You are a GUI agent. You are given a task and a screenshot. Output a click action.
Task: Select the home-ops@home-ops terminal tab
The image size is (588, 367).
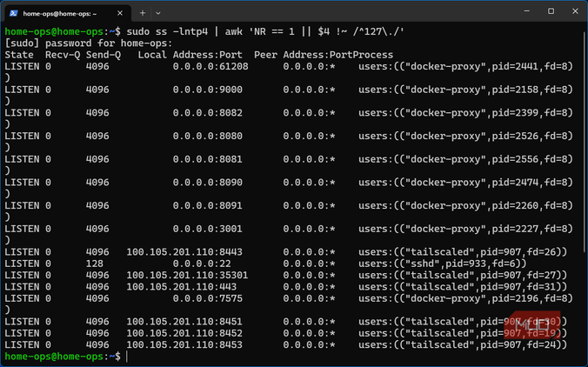(x=68, y=13)
